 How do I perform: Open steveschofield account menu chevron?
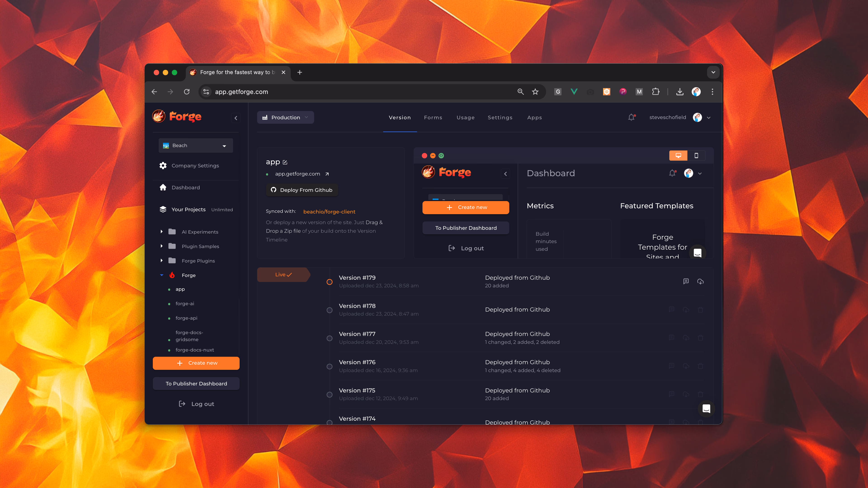click(x=709, y=117)
